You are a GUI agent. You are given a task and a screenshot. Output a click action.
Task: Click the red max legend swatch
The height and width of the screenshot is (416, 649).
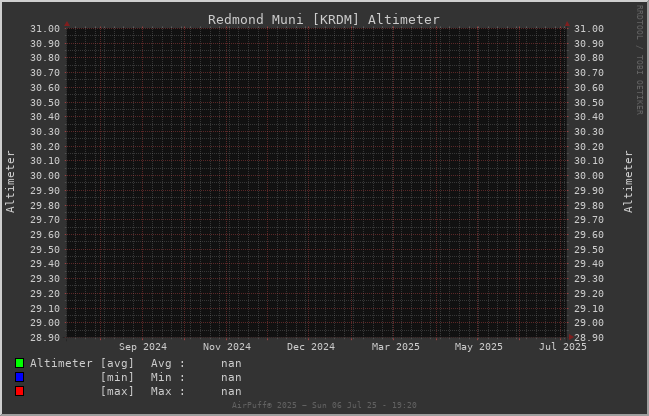click(x=19, y=391)
